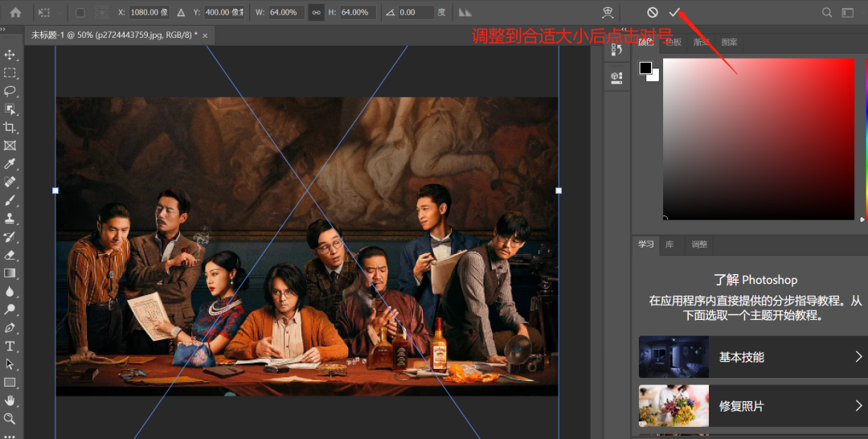868x439 pixels.
Task: Select the Move tool
Action: (x=10, y=55)
